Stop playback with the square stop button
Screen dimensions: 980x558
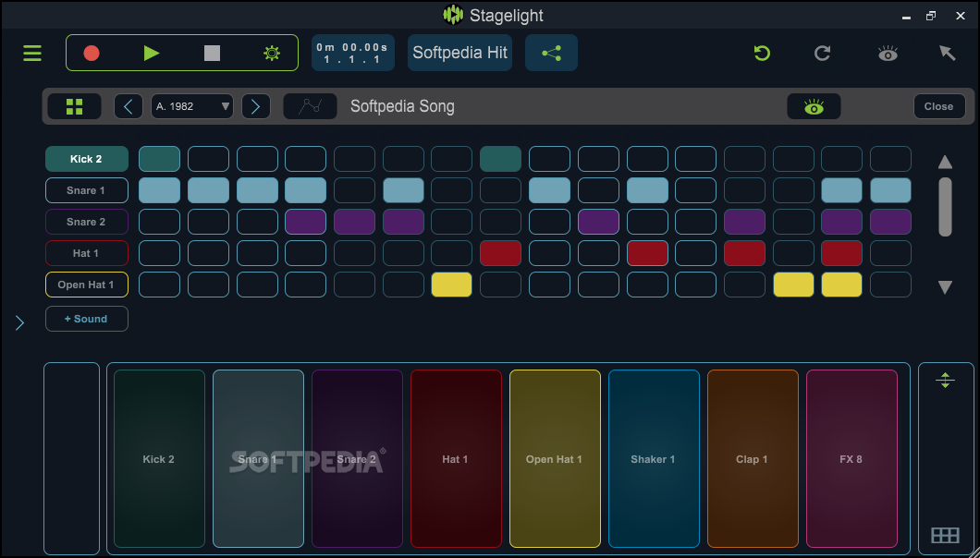click(212, 53)
